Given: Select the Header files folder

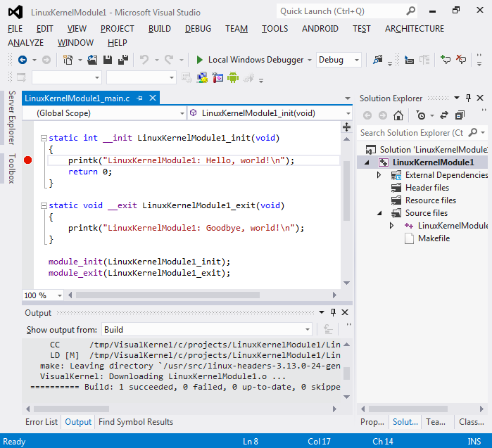Looking at the screenshot, I should tap(427, 188).
